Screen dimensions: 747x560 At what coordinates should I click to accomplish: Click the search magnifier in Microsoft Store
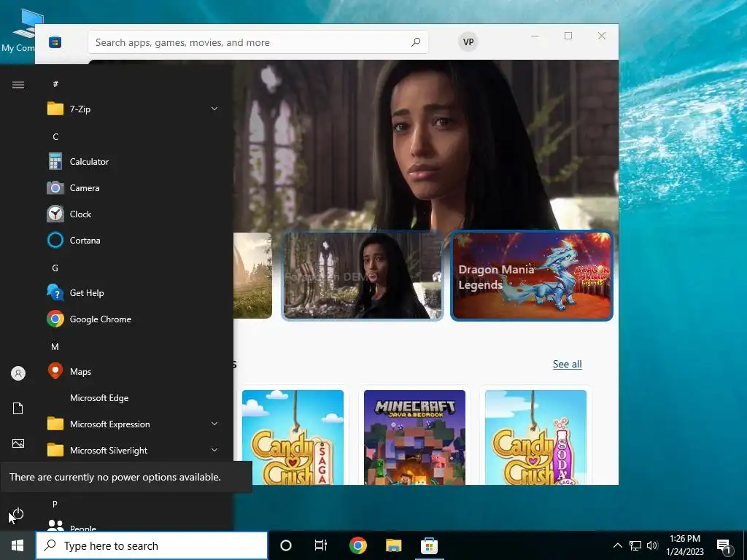(416, 42)
